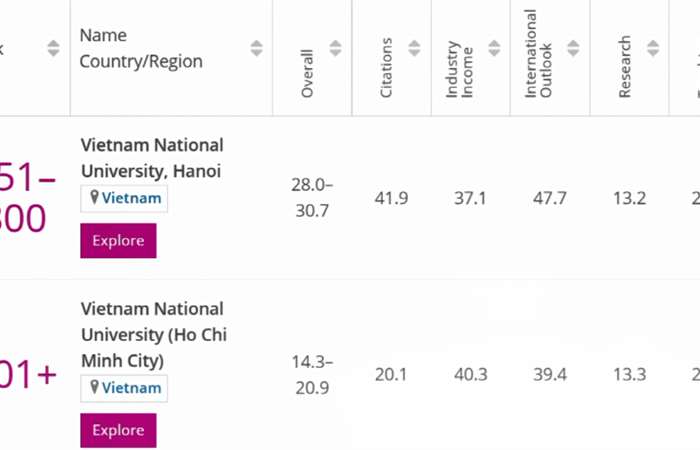700x450 pixels.
Task: Explore Vietnam National University Ho Chi Minh City
Action: click(118, 430)
